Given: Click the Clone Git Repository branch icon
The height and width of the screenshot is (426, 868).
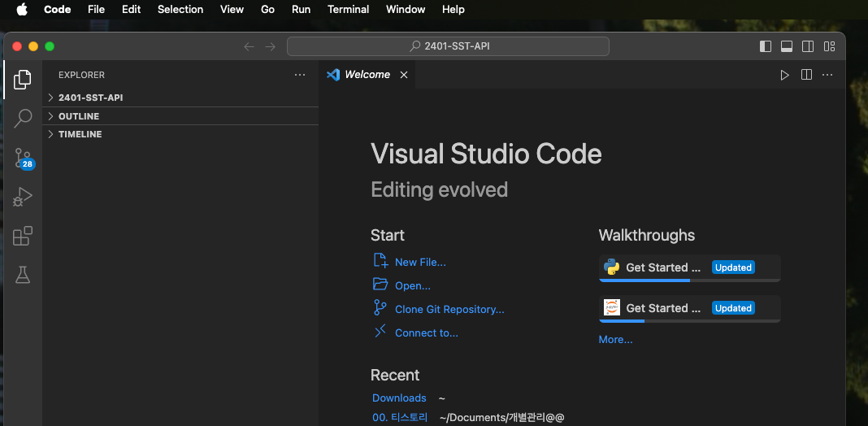Looking at the screenshot, I should pyautogui.click(x=380, y=308).
